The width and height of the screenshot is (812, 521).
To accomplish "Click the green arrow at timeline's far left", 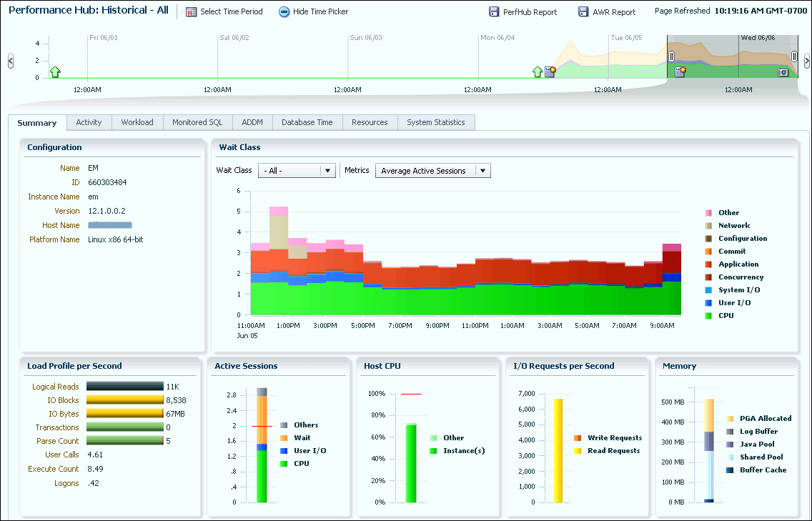I will tap(55, 71).
